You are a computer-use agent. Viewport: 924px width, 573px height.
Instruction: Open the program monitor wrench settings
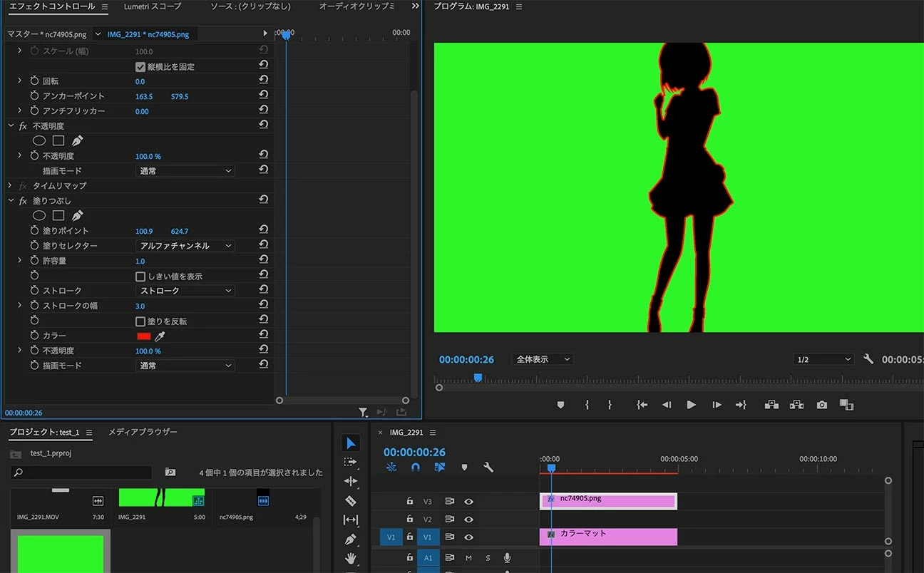pyautogui.click(x=868, y=359)
